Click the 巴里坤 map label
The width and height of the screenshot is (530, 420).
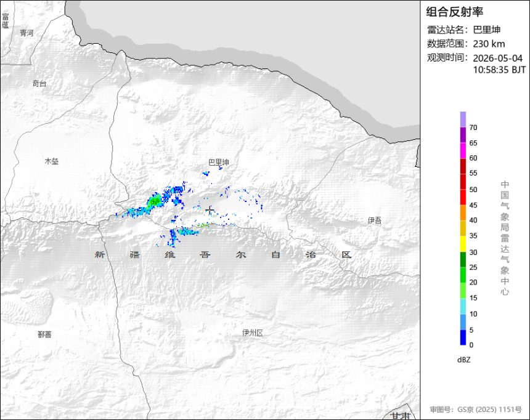coord(218,163)
